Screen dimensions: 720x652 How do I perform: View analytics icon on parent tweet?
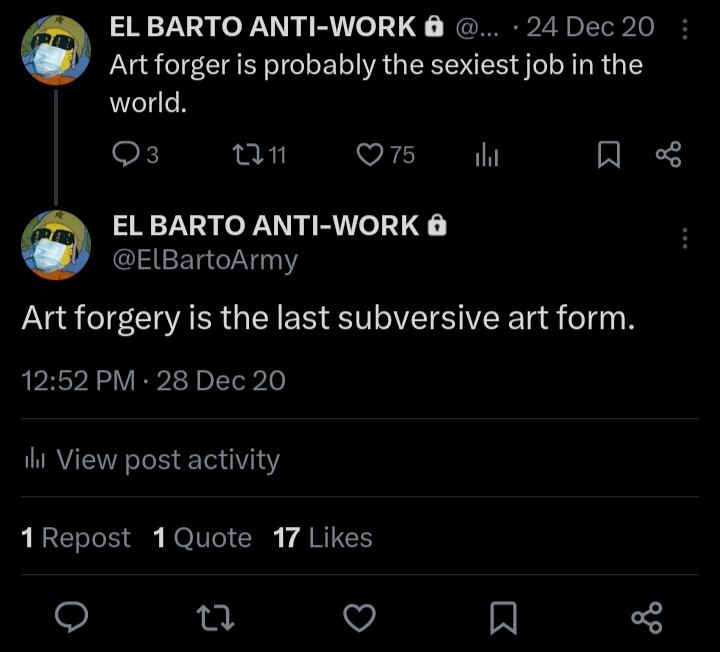pos(487,154)
